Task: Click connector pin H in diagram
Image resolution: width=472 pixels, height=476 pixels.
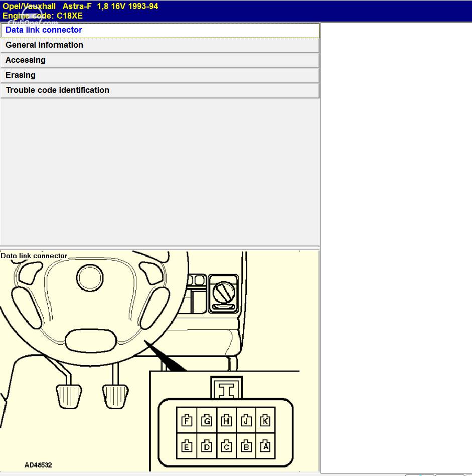Action: click(x=227, y=420)
